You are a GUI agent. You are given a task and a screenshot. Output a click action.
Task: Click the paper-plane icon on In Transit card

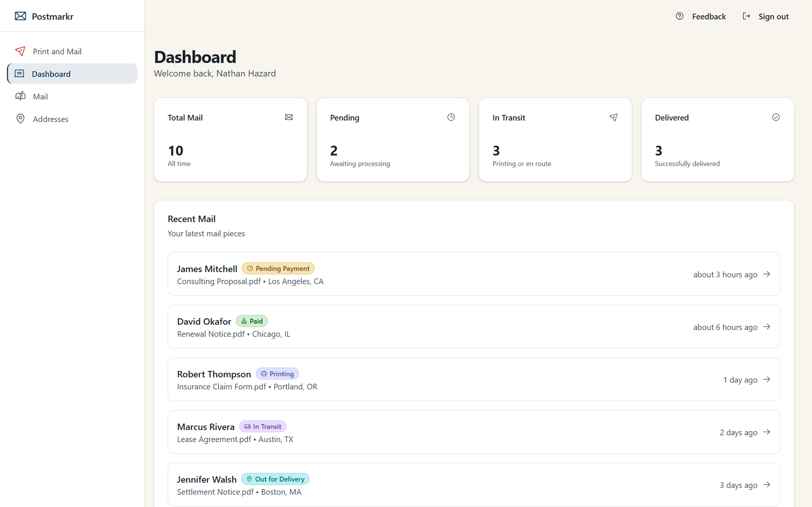click(x=613, y=117)
